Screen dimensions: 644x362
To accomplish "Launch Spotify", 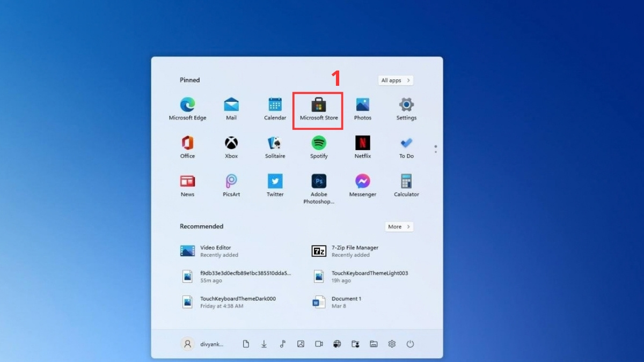I will (319, 147).
